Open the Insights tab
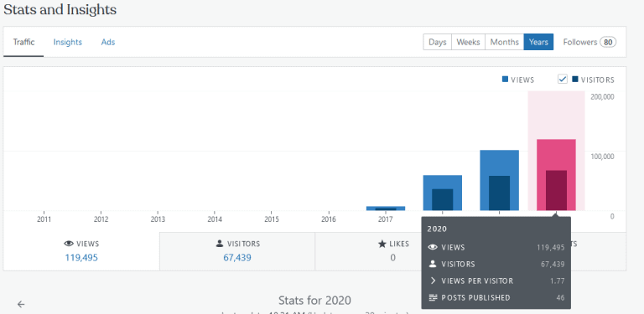The width and height of the screenshot is (644, 314). tap(68, 42)
